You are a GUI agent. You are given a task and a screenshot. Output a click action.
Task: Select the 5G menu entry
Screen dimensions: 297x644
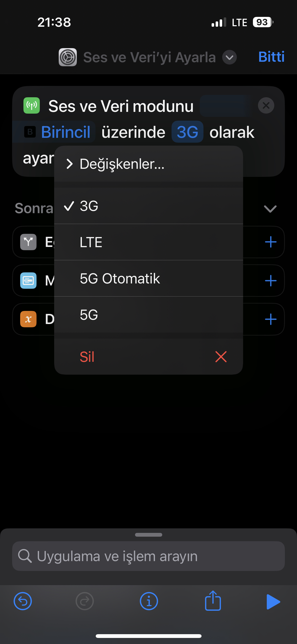[x=149, y=315]
